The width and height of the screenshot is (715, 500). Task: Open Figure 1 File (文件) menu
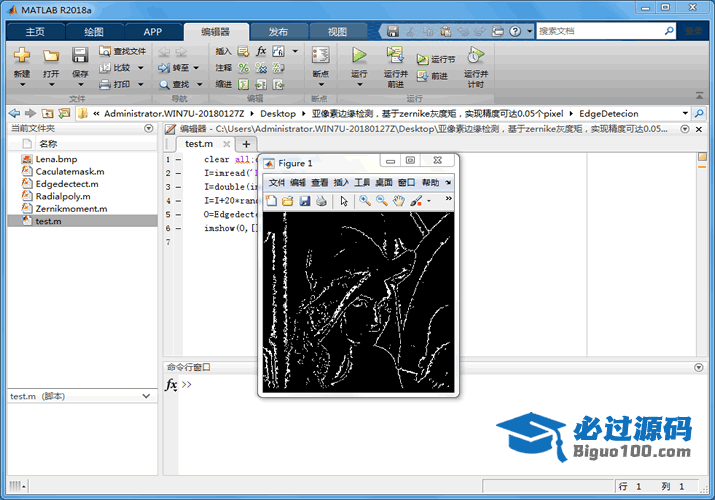[x=276, y=182]
